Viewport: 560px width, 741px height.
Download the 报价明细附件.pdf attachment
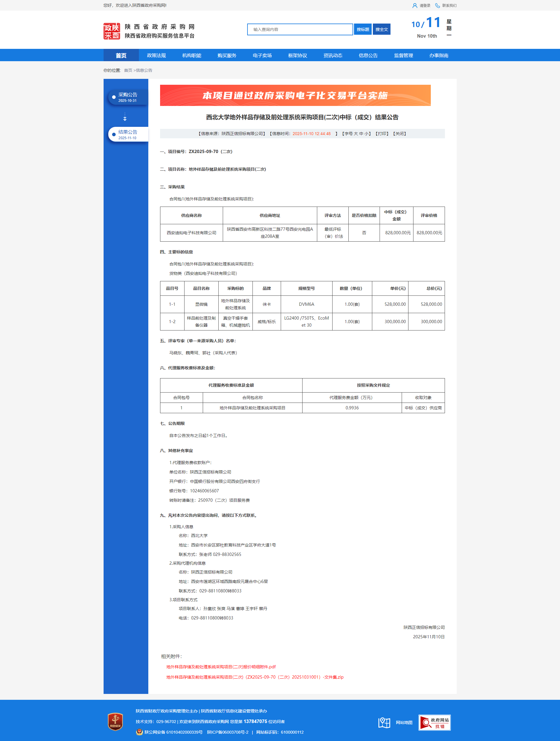[221, 667]
